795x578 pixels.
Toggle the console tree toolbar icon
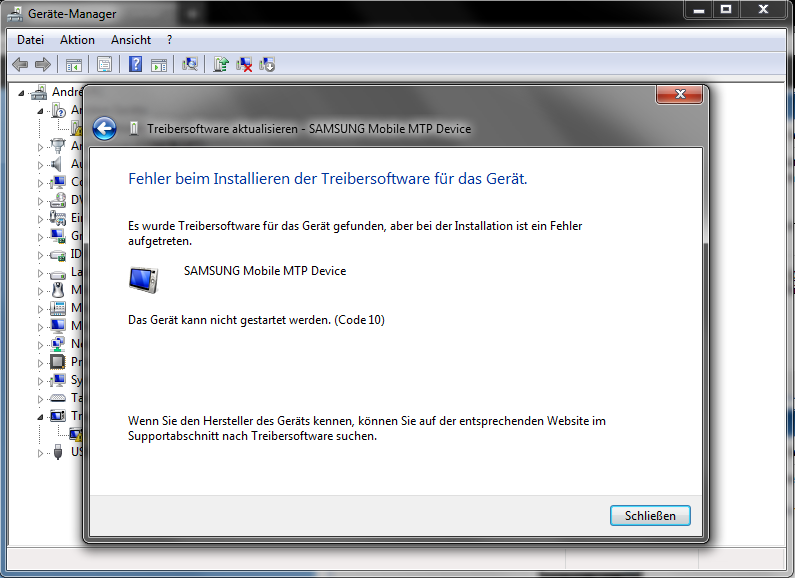(74, 64)
